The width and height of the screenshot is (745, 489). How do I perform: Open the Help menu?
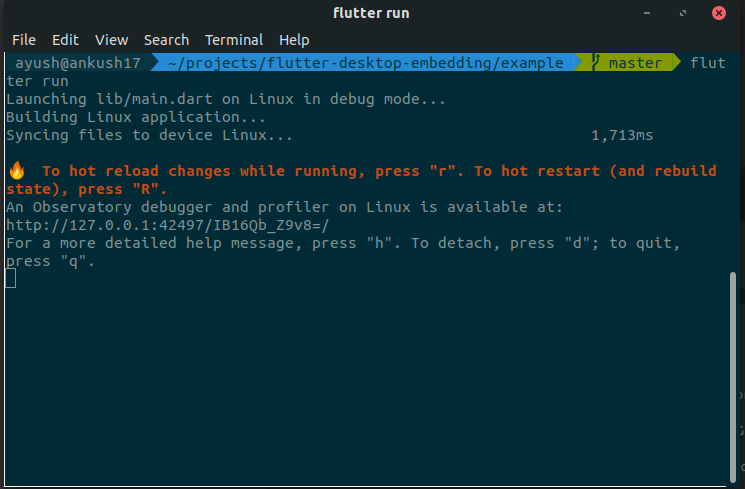click(294, 40)
